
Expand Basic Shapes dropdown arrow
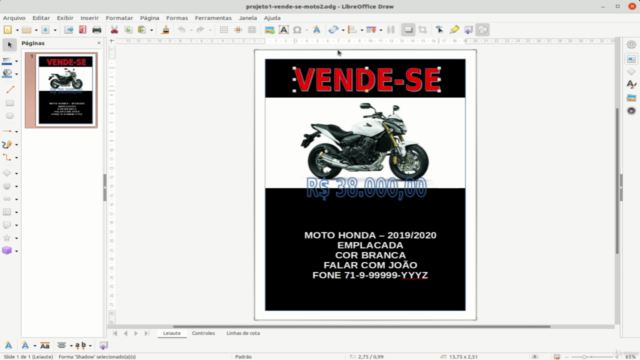(17, 173)
